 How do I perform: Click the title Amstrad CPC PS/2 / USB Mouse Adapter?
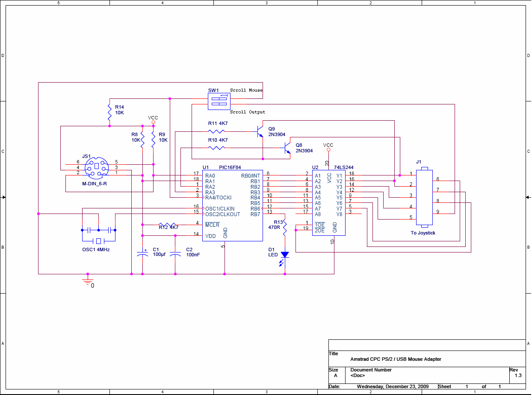(x=396, y=359)
